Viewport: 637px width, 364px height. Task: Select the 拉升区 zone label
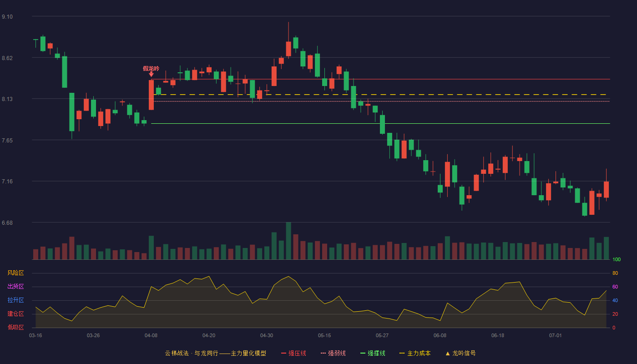(15, 300)
